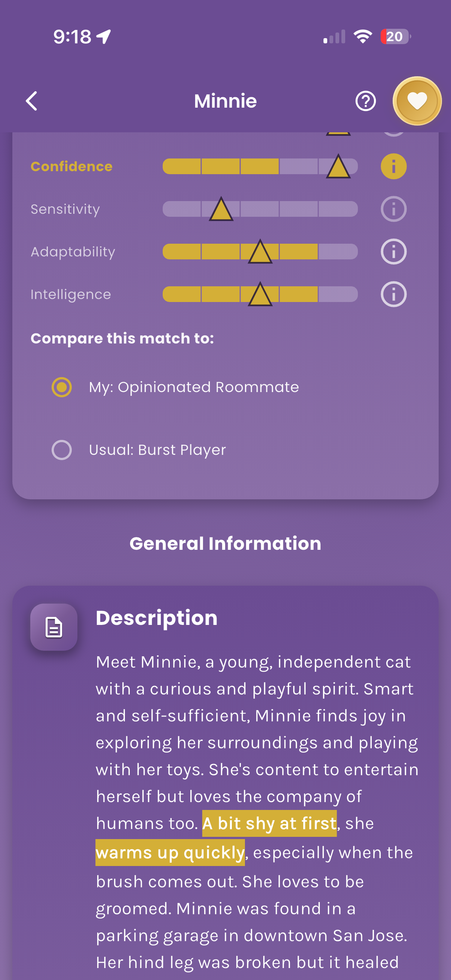Open the Confidence info icon
The width and height of the screenshot is (451, 980).
point(393,167)
